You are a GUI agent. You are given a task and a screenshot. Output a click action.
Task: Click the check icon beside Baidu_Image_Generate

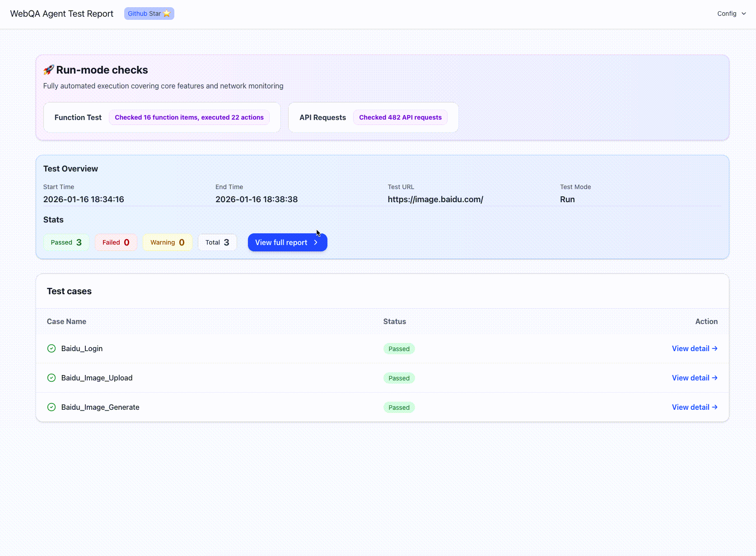51,407
